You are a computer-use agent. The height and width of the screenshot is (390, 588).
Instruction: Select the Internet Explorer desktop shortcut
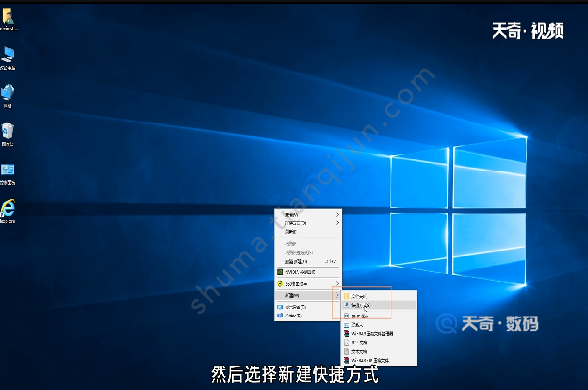coord(8,212)
